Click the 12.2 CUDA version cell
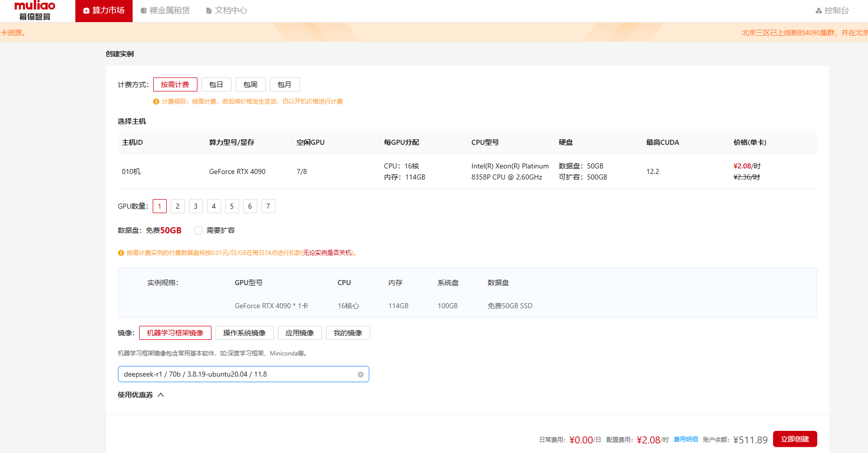The width and height of the screenshot is (868, 453). 653,171
